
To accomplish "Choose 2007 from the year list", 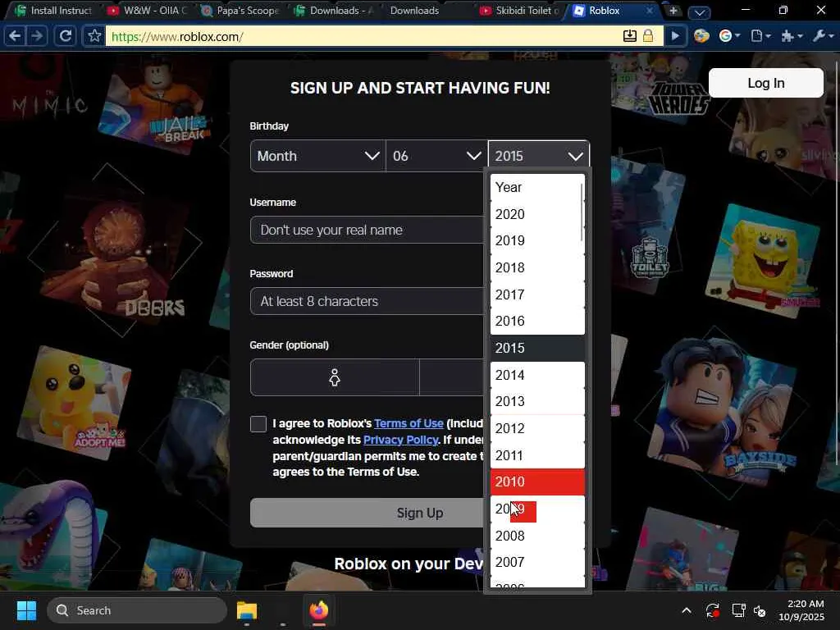I will click(x=537, y=562).
